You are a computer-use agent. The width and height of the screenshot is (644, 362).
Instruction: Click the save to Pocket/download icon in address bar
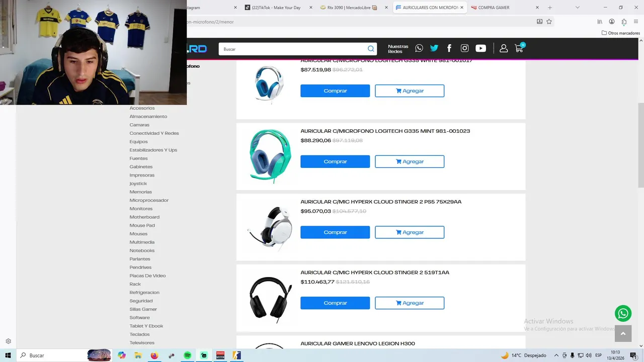point(539,22)
